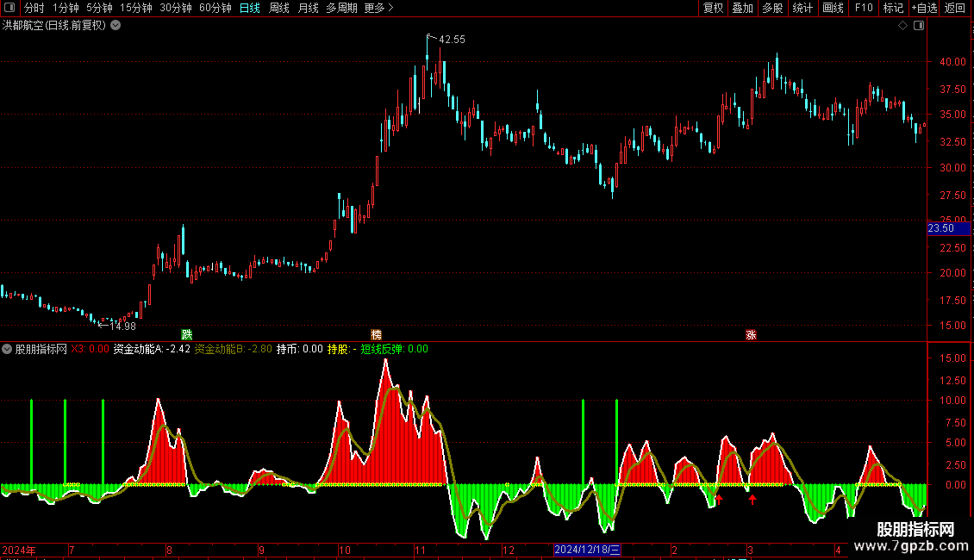Viewport: 974px width, 560px height.
Task: Click the 40.00 price axis label
Action: pos(952,61)
